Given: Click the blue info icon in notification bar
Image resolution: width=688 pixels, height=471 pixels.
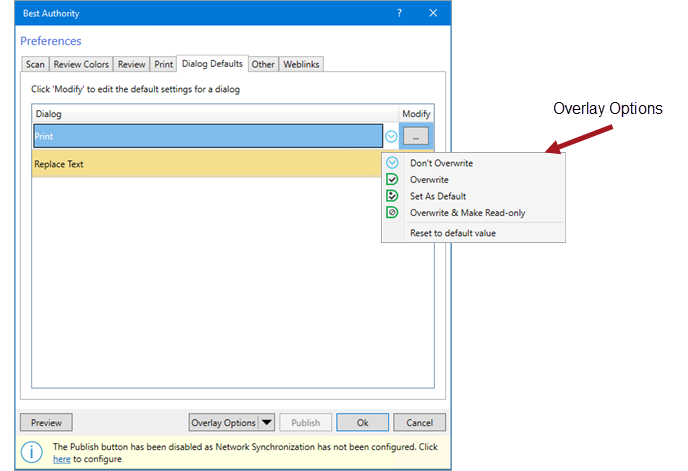Looking at the screenshot, I should tap(32, 452).
